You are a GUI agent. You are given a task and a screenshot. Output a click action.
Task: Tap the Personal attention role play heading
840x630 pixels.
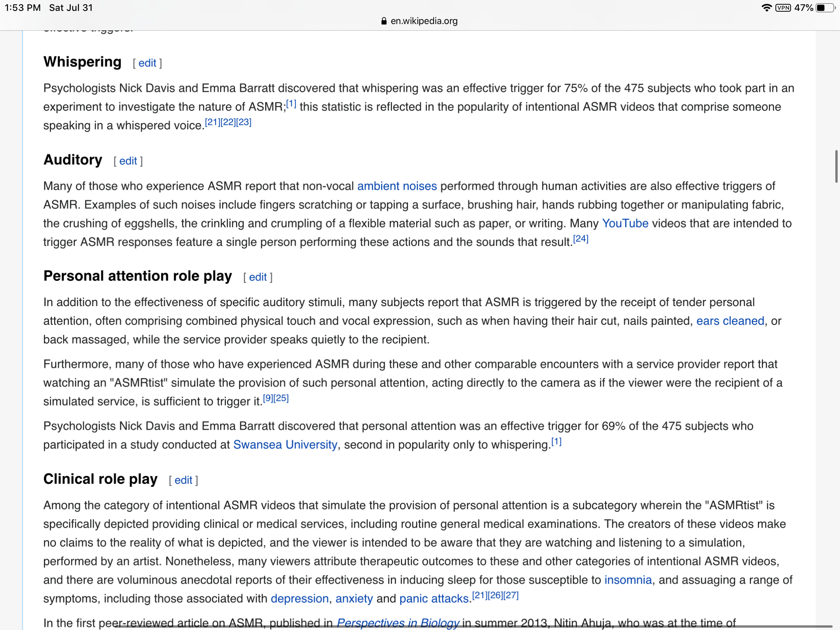(138, 276)
